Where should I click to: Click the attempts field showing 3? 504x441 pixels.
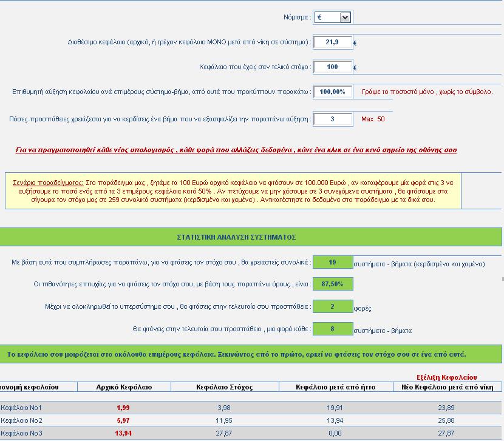click(333, 119)
